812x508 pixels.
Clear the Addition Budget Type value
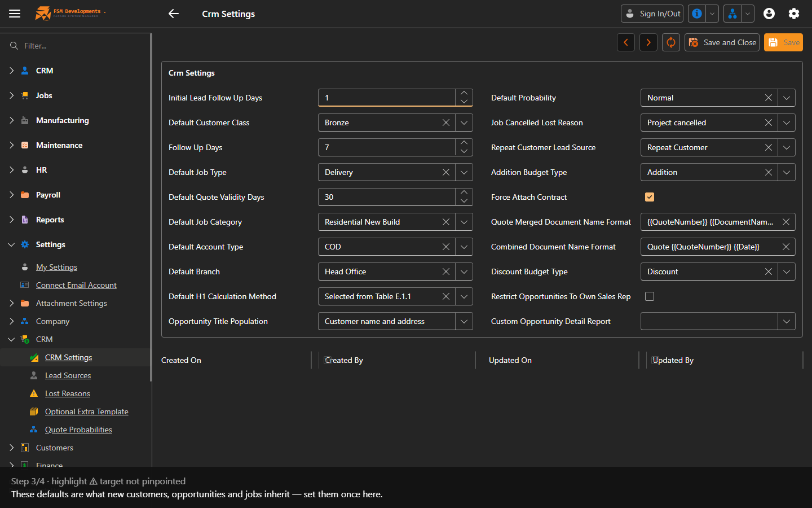(x=769, y=172)
